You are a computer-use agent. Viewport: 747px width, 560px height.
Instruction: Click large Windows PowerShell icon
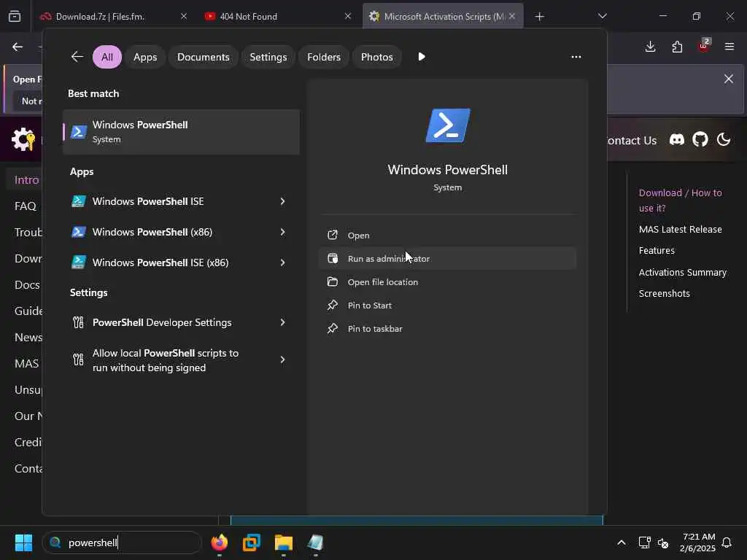448,125
